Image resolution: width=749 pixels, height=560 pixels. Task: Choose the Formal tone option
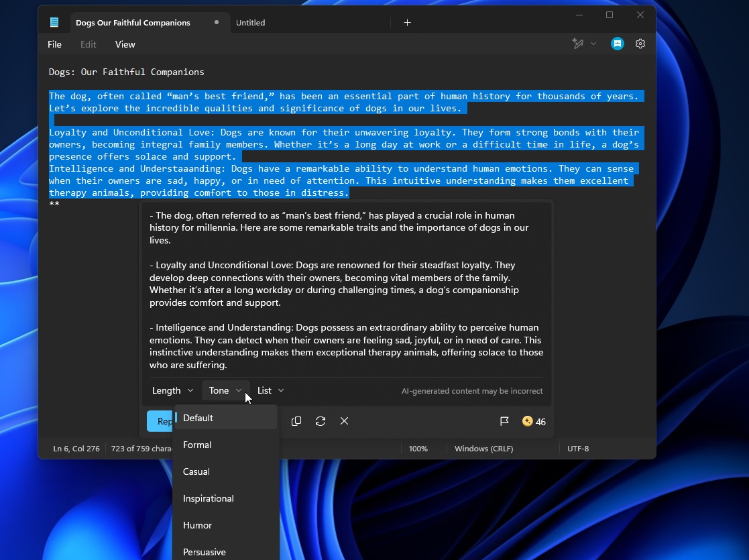pyautogui.click(x=225, y=445)
